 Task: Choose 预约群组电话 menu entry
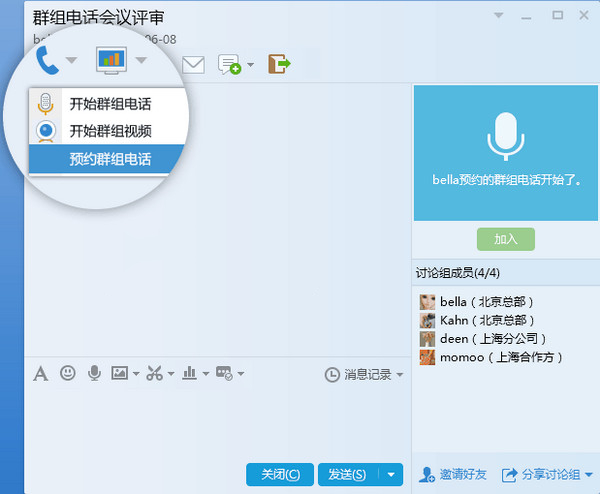[110, 158]
